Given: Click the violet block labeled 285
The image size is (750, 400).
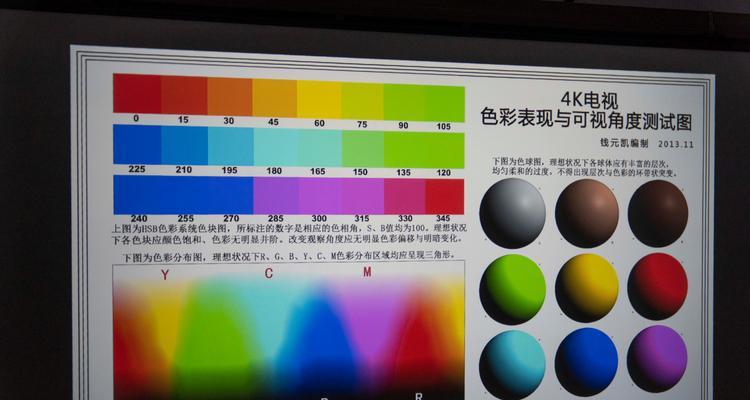Looking at the screenshot, I should pyautogui.click(x=276, y=196).
